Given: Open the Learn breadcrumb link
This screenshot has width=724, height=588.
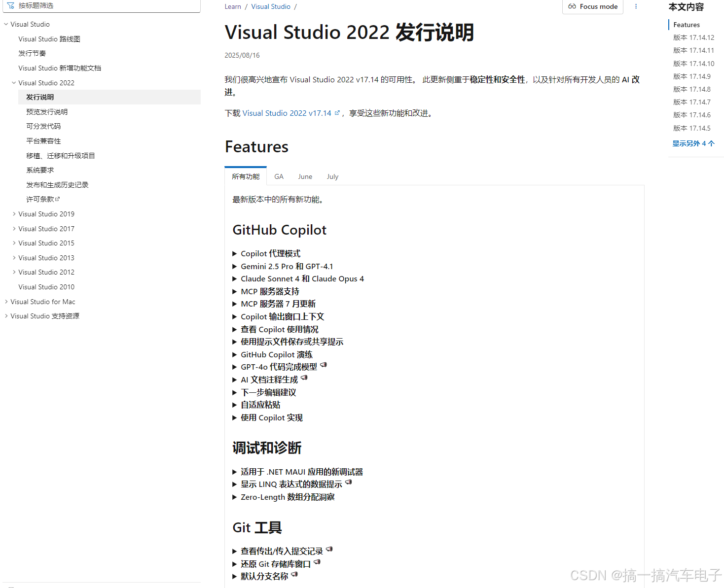Looking at the screenshot, I should (233, 6).
